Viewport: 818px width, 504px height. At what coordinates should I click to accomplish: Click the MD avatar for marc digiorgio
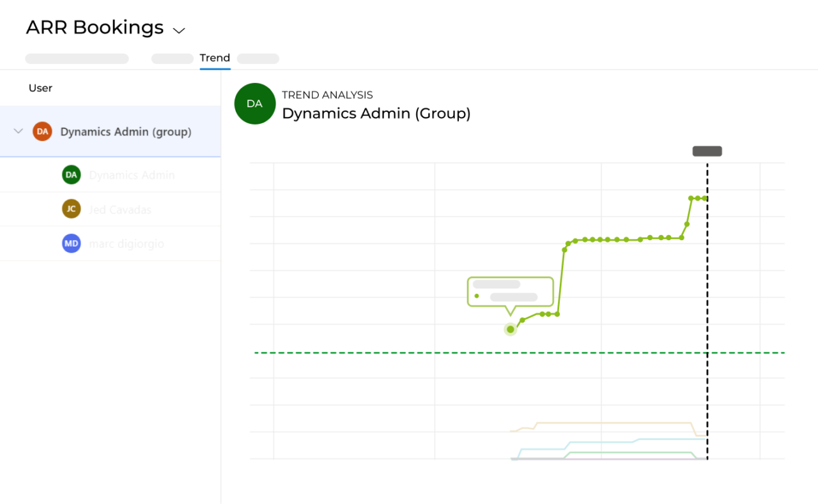click(x=71, y=243)
